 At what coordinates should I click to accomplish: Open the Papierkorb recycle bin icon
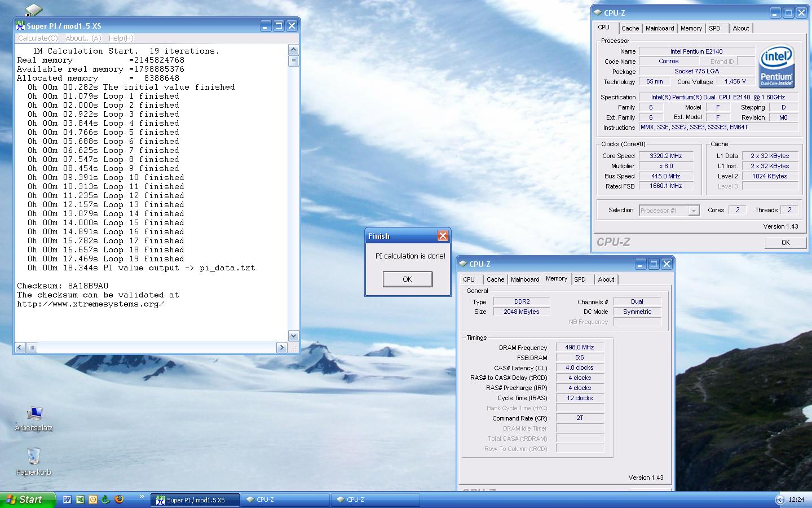tap(33, 456)
